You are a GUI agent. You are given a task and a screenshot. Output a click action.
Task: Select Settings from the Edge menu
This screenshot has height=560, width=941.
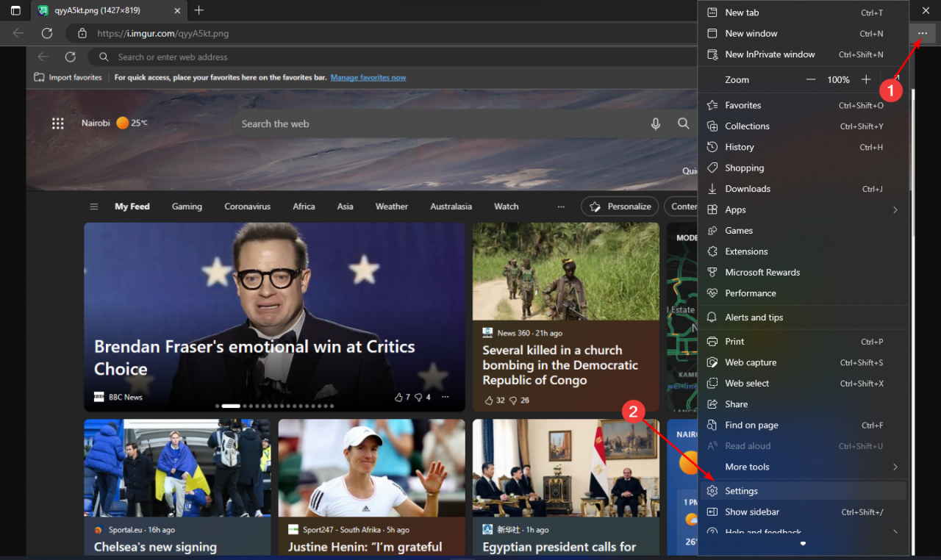(x=741, y=490)
